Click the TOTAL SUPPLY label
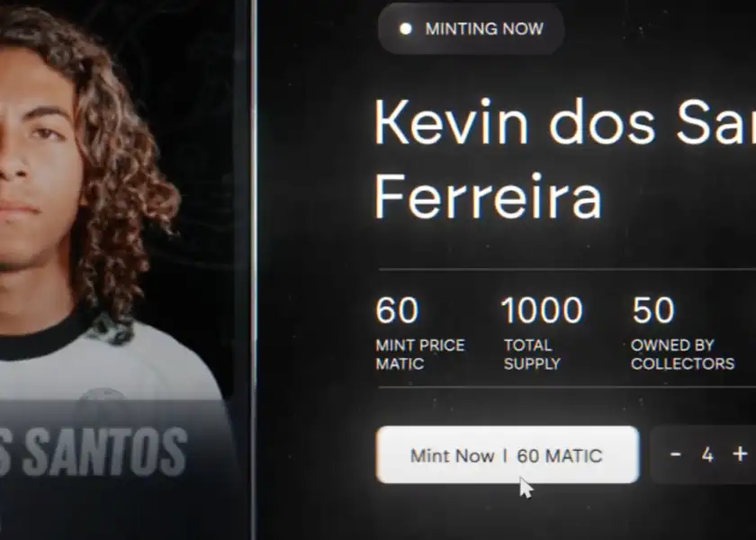Viewport: 756px width, 540px height. point(532,355)
